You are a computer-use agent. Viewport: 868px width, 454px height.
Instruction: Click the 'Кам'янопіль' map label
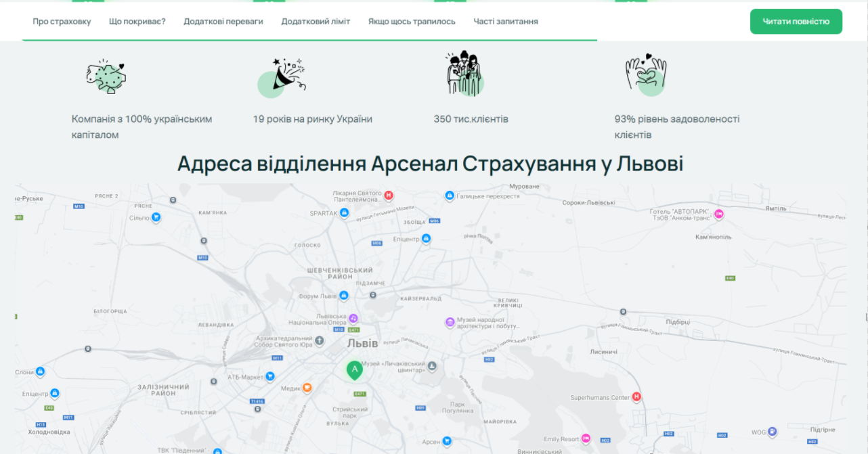pyautogui.click(x=714, y=237)
